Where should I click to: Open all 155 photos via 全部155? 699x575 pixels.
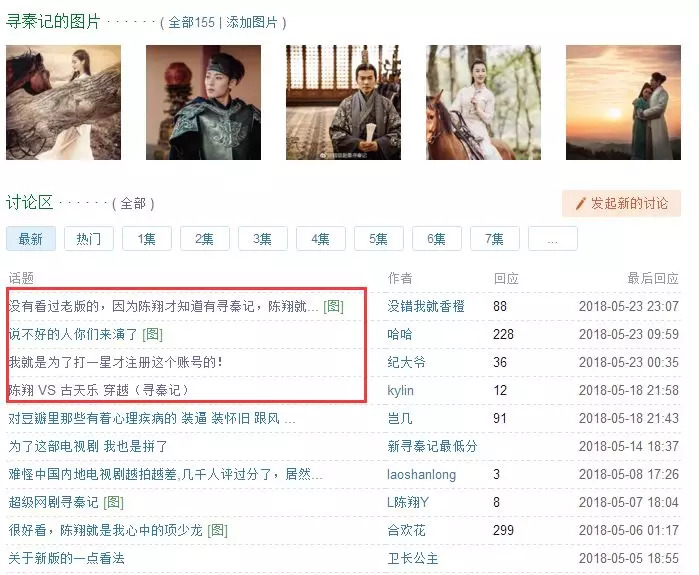click(x=191, y=22)
